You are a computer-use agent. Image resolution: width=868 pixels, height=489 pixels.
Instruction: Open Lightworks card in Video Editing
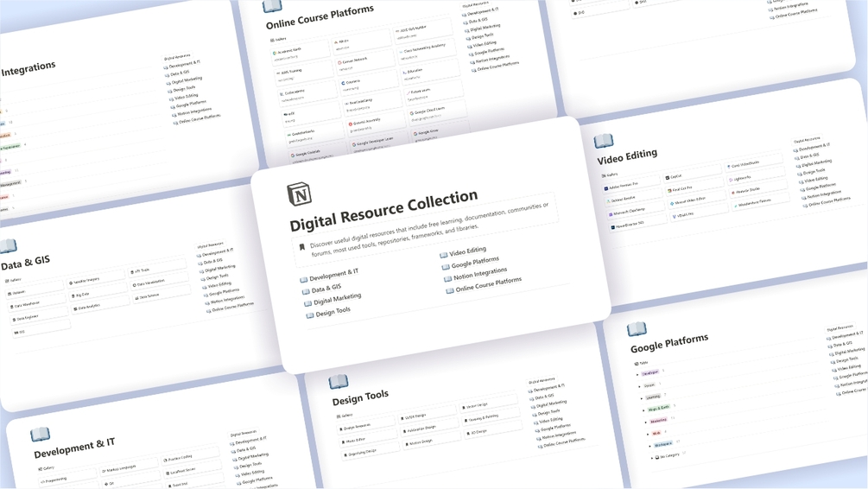coord(757,176)
